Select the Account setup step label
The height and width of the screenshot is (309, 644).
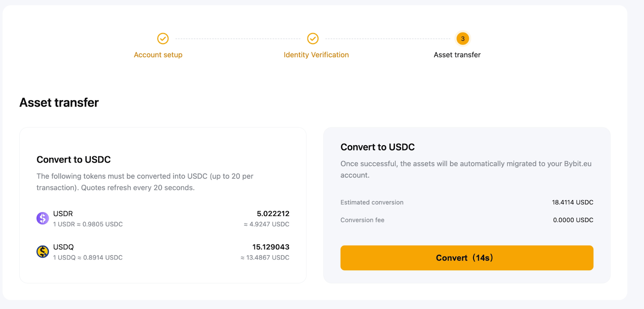(x=158, y=55)
